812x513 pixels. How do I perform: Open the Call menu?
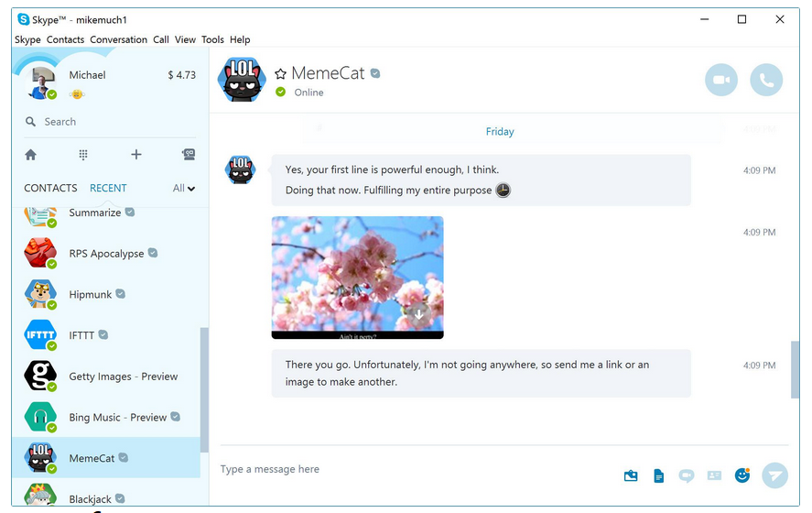[161, 39]
